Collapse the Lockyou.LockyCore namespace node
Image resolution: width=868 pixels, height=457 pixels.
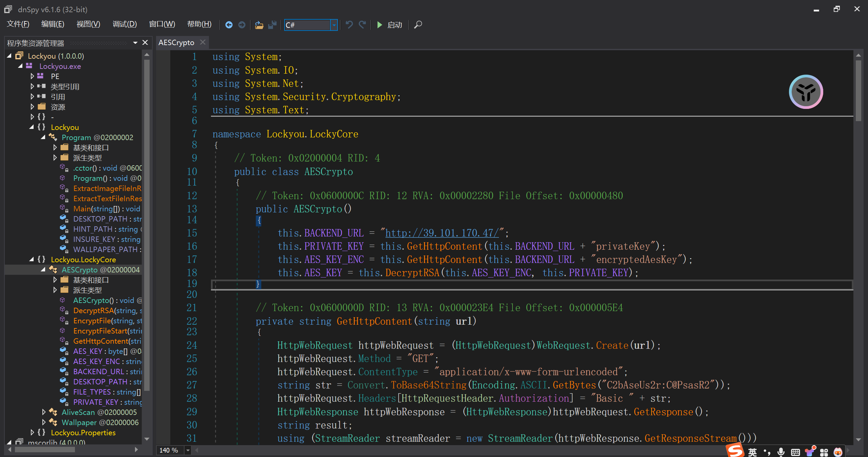coord(32,260)
